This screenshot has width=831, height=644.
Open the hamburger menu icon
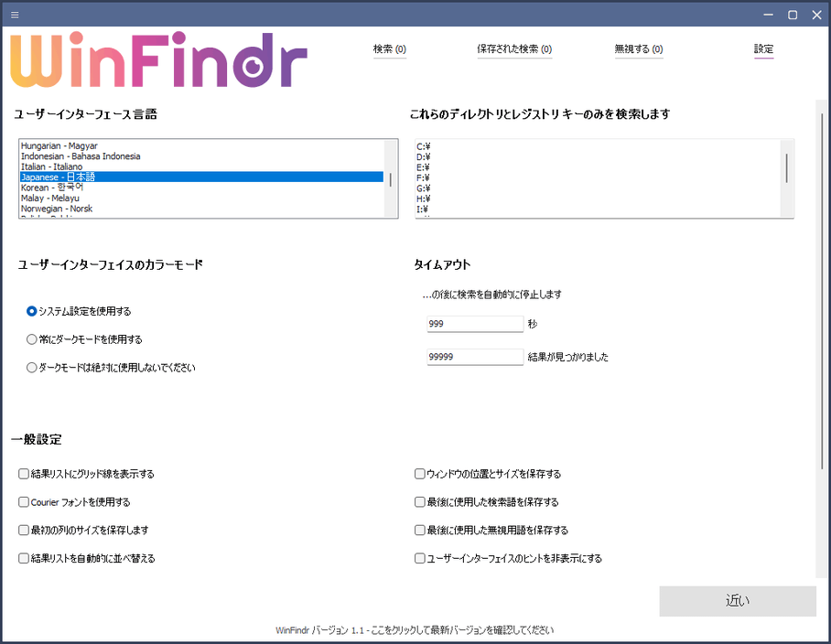point(15,15)
